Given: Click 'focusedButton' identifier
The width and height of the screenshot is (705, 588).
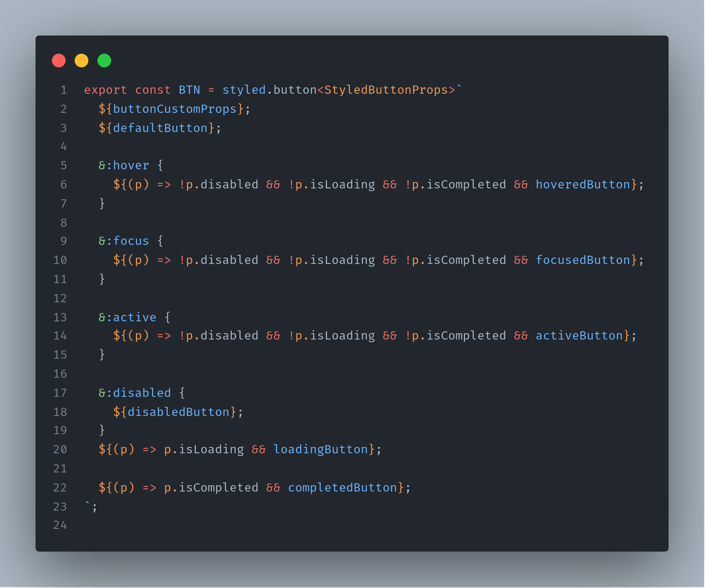Looking at the screenshot, I should tap(583, 260).
